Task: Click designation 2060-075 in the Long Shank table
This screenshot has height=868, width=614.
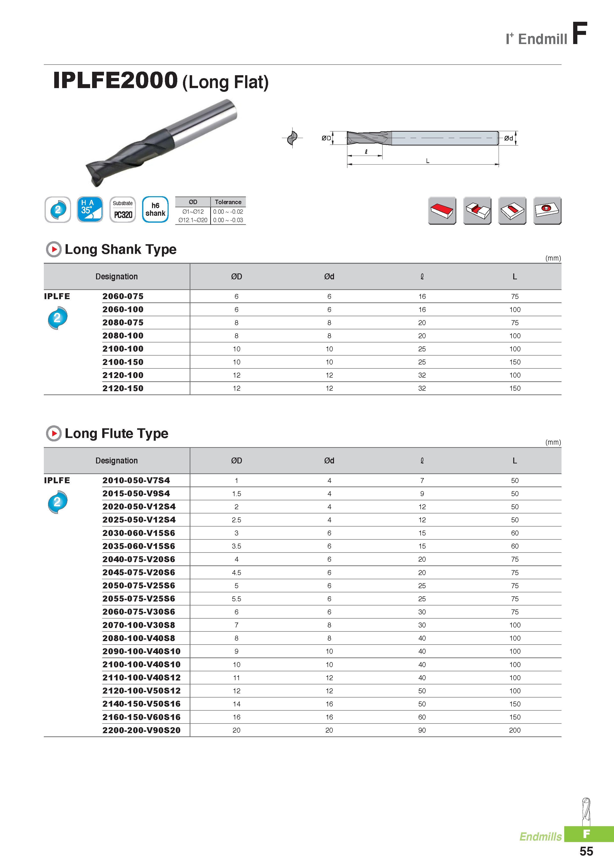Action: (x=123, y=296)
